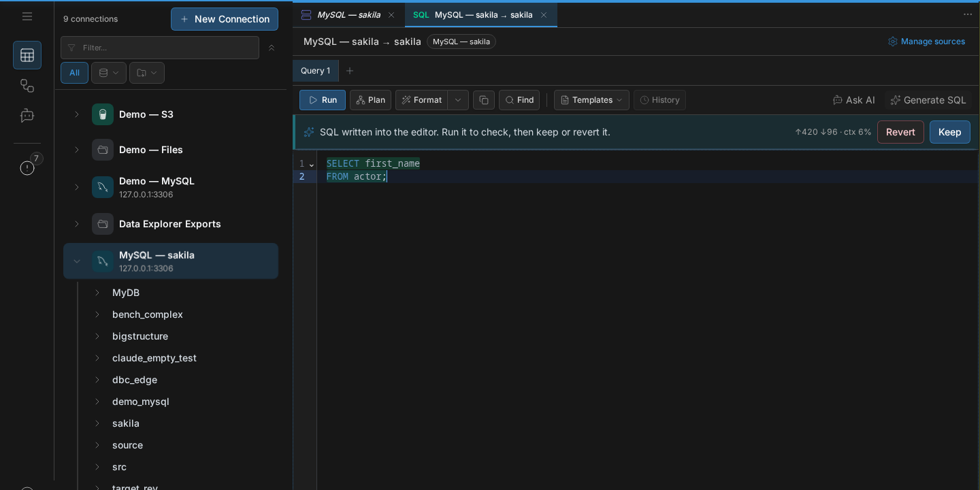Collapse the MySQL — sakila connection
Viewport: 980px width, 490px height.
[77, 261]
